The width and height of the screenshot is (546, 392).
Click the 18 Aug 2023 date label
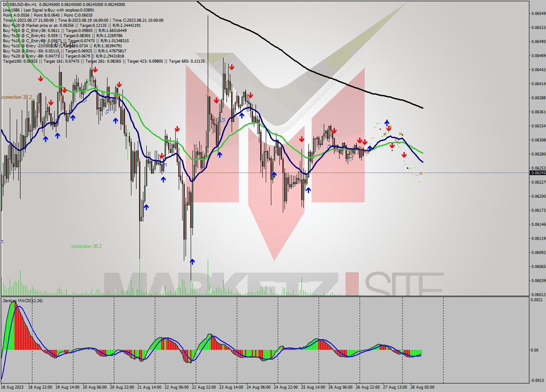click(x=12, y=387)
